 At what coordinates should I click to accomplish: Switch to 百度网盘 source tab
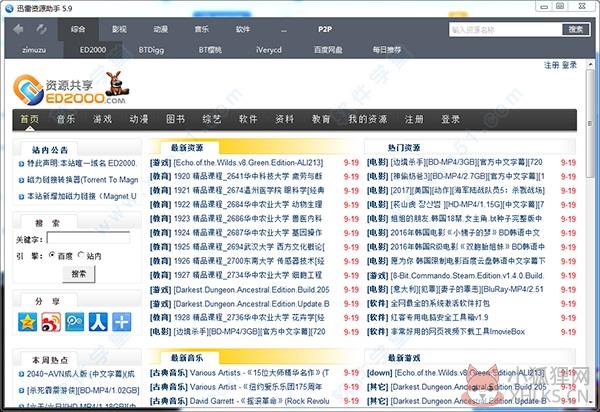coord(328,50)
